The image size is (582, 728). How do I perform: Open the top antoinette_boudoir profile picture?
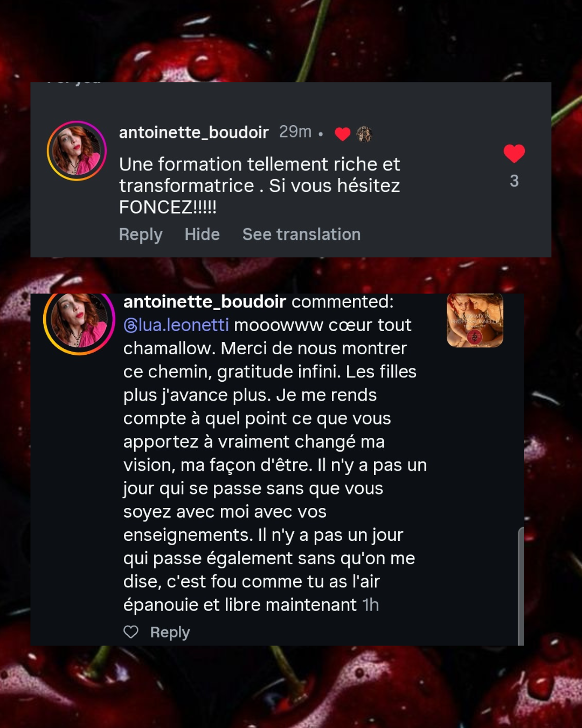[77, 151]
